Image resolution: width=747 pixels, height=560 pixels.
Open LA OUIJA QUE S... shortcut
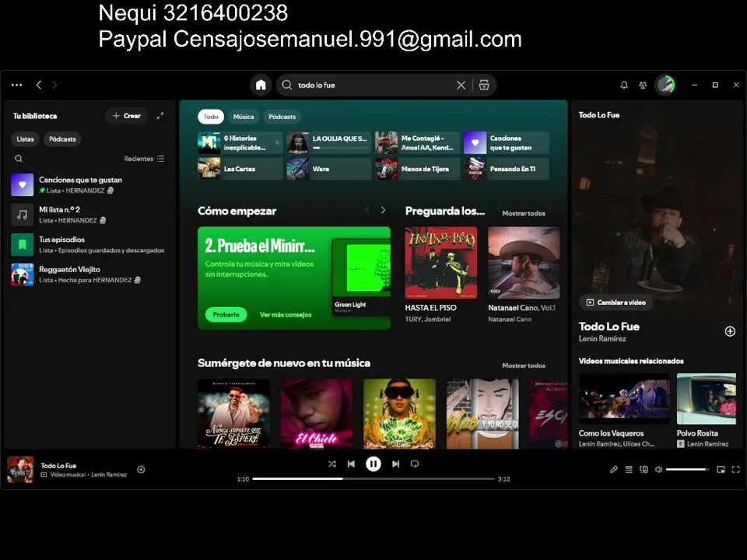tap(328, 143)
